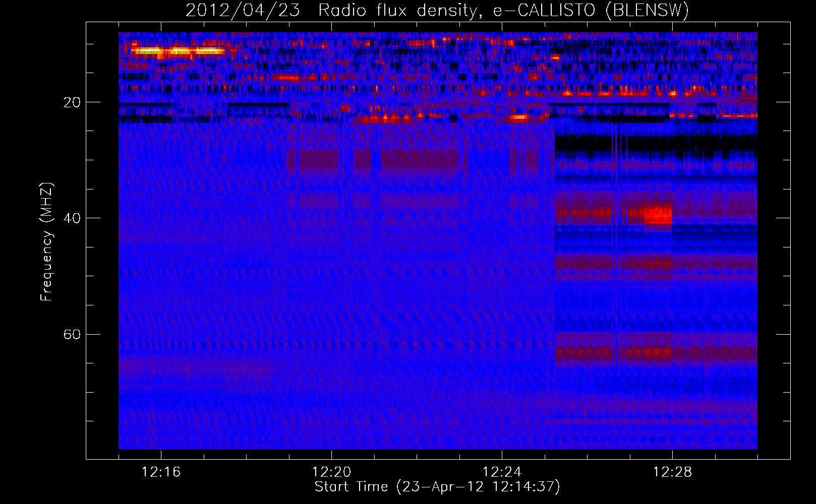This screenshot has width=816, height=504.
Task: Click the 12:16 time tick label
Action: click(161, 472)
